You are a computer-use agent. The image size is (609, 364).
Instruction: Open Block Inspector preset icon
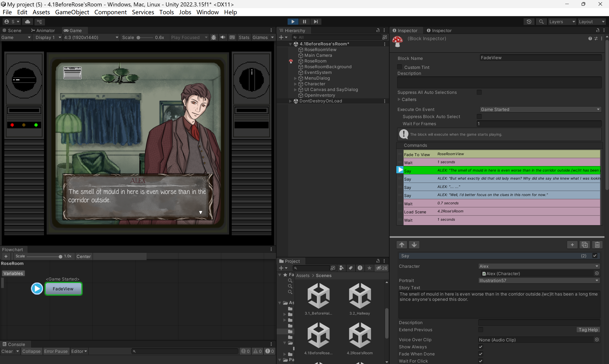pyautogui.click(x=596, y=38)
